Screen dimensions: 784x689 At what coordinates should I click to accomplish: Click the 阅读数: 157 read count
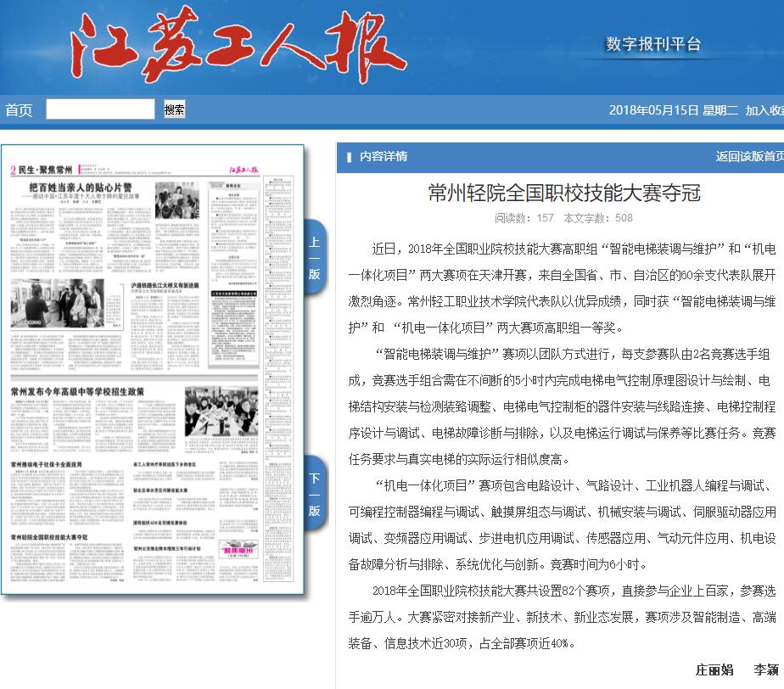pyautogui.click(x=524, y=218)
